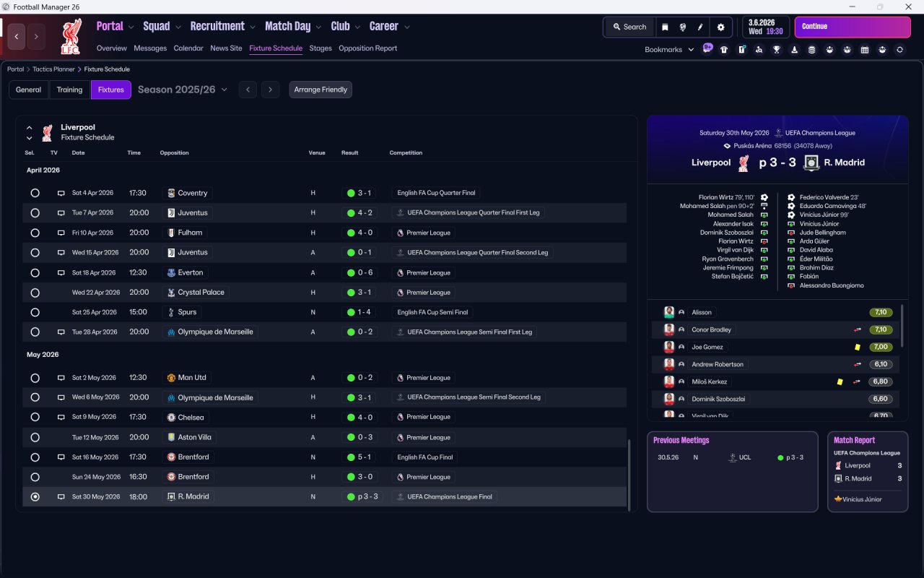This screenshot has width=924, height=578.
Task: Select the R. Madrid final radio button
Action: [x=35, y=497]
